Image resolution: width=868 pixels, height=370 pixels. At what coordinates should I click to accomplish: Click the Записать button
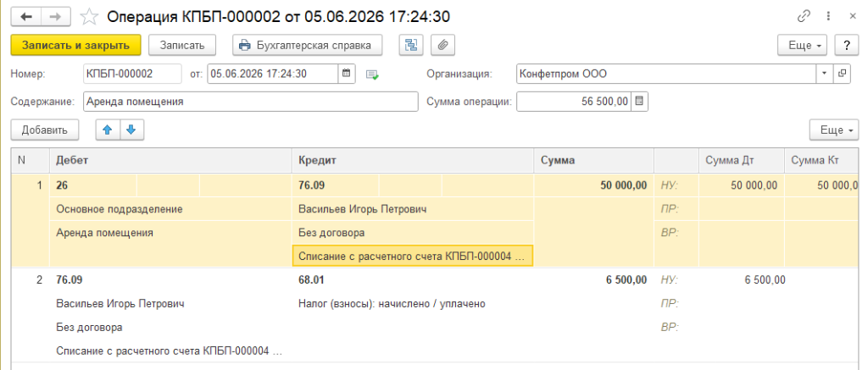[182, 46]
